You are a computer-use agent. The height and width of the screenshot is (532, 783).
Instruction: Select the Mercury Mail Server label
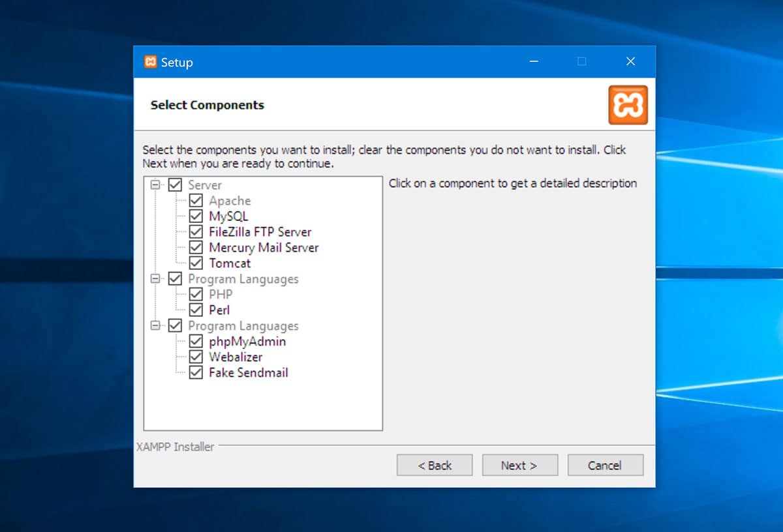coord(264,248)
